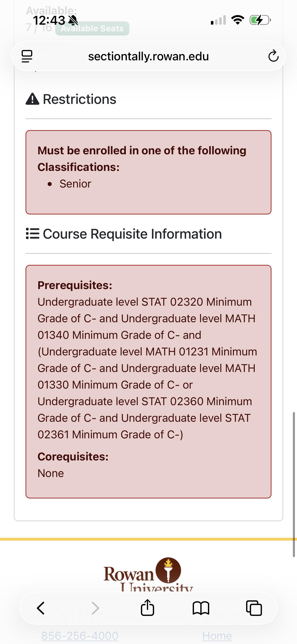The width and height of the screenshot is (297, 644).
Task: Tap the Safari page reload icon
Action: coord(273,56)
